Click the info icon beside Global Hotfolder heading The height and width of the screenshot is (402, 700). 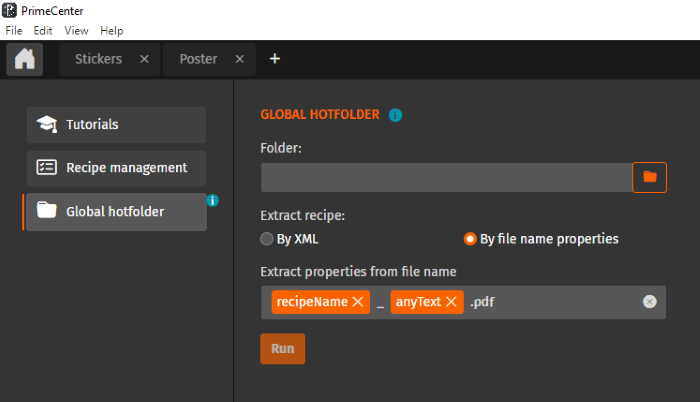pos(395,115)
